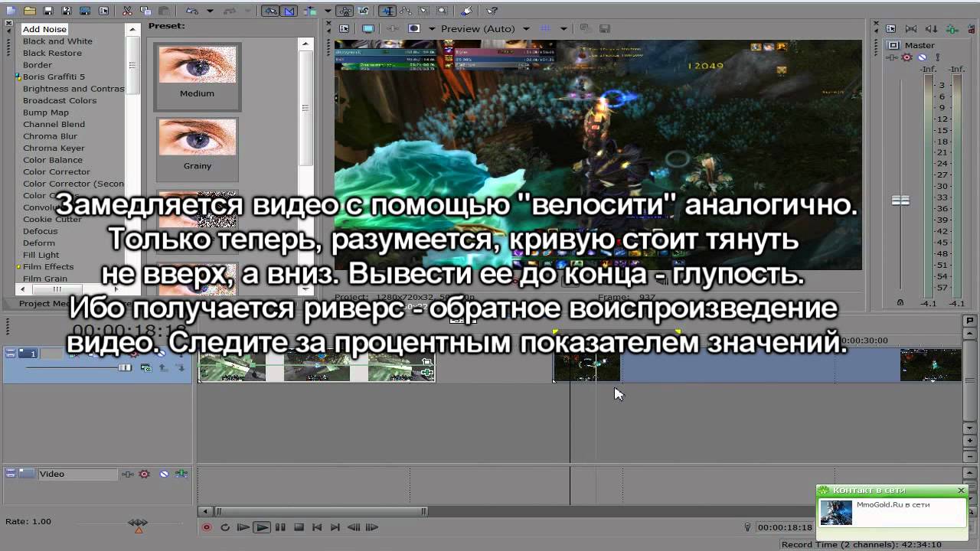Viewport: 980px width, 551px height.
Task: Click the Undo arrow in toolbar
Action: pos(192,11)
